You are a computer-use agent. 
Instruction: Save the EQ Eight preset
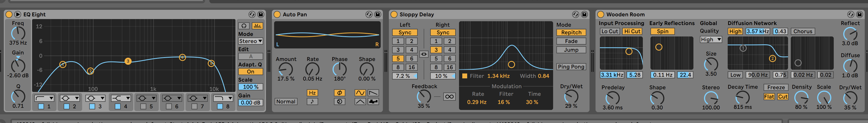click(261, 14)
